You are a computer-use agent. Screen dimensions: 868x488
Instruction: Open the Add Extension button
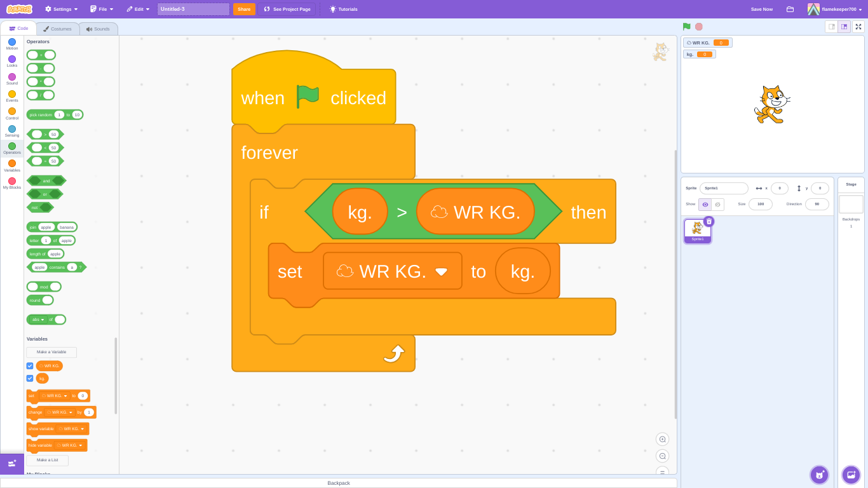point(12,464)
